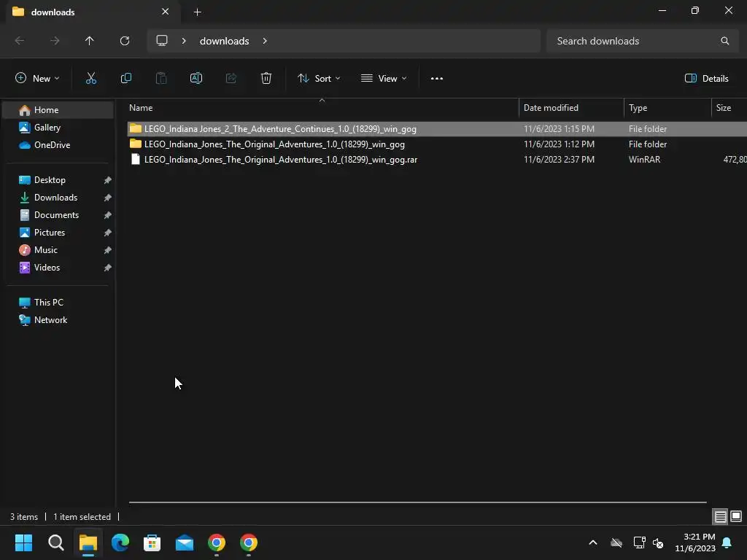Click the notification bell icon
Viewport: 747px width, 560px height.
(x=727, y=542)
